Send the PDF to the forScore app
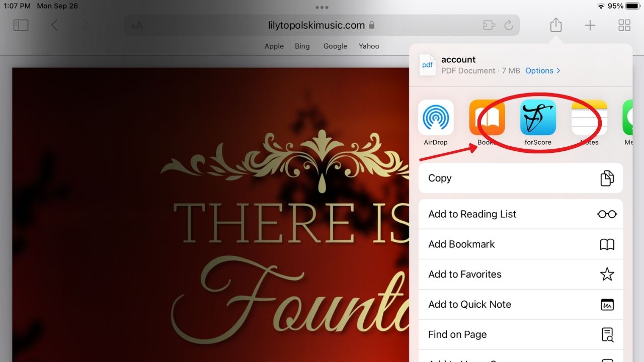 point(538,118)
